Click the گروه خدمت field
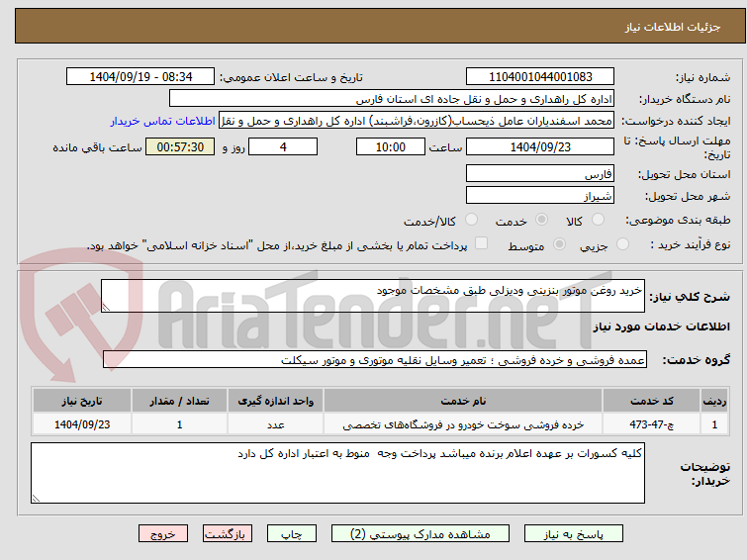 click(x=375, y=359)
